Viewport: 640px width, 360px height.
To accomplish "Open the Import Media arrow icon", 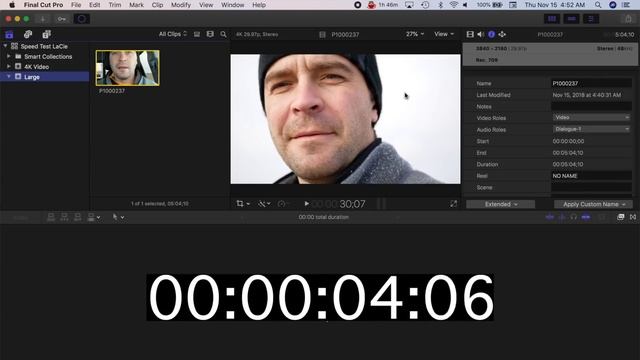I will tap(42, 19).
